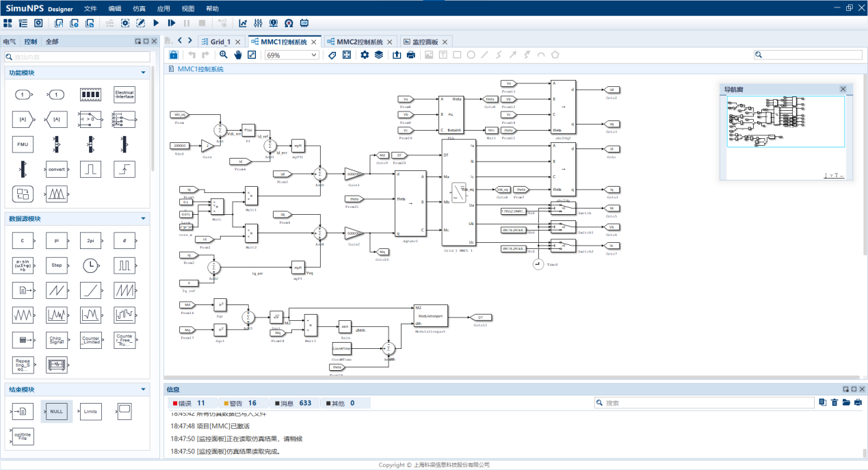868x470 pixels.
Task: Select the Counter Limited block
Action: click(x=91, y=340)
